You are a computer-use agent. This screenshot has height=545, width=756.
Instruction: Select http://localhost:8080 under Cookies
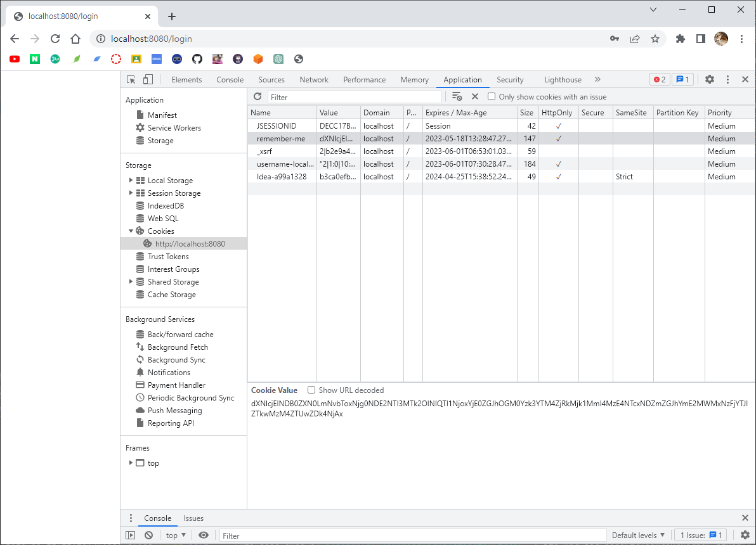[184, 243]
